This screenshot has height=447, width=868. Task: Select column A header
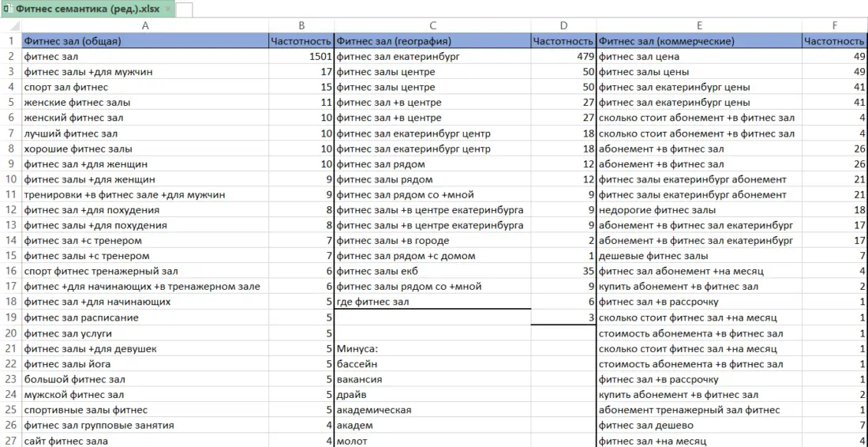[145, 25]
